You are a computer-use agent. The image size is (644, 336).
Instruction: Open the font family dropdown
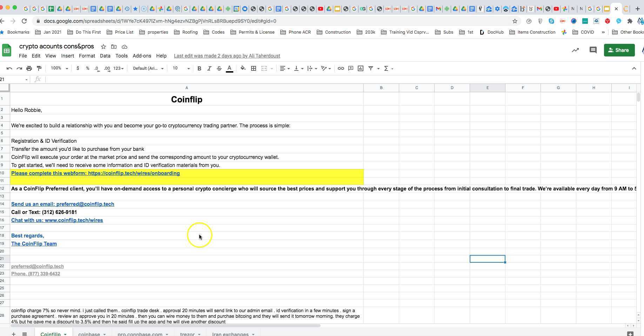click(147, 68)
